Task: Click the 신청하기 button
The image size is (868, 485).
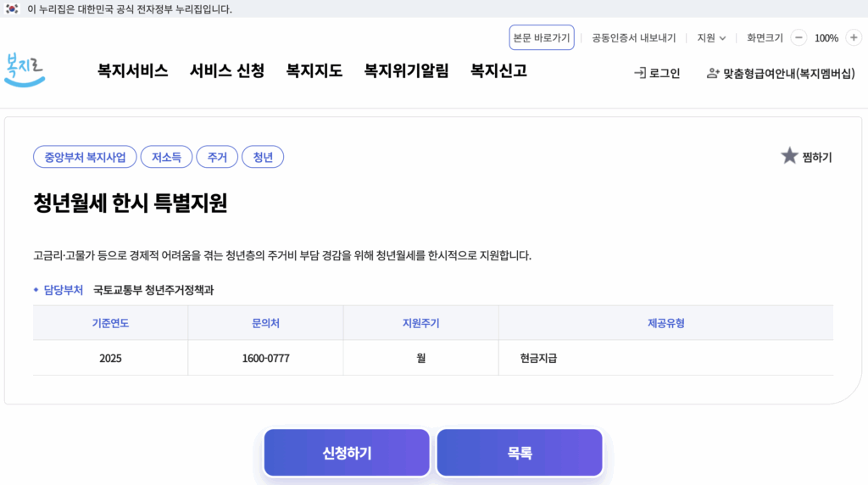Action: click(347, 453)
